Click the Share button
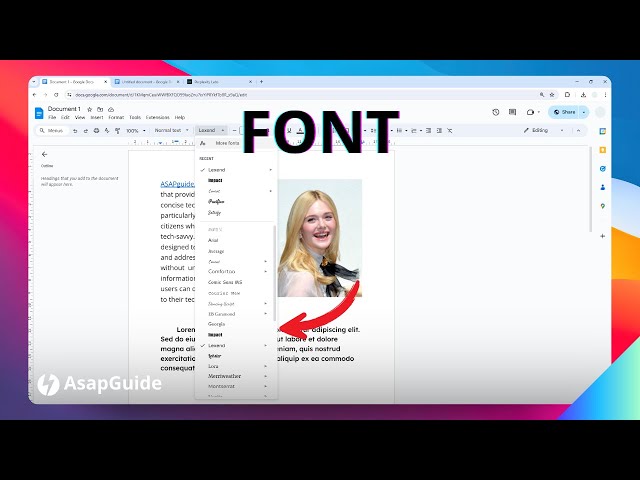Viewport: 640px width, 480px height. coord(564,112)
